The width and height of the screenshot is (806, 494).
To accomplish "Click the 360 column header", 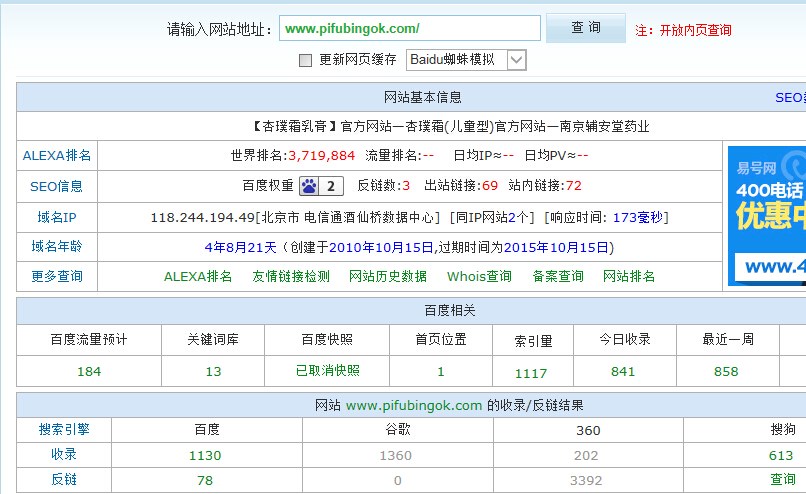I will pyautogui.click(x=588, y=430).
